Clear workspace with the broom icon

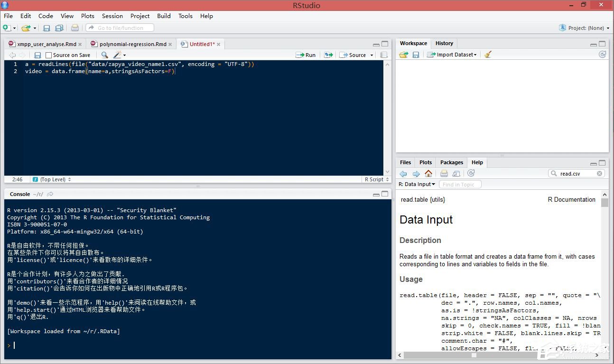tap(488, 55)
